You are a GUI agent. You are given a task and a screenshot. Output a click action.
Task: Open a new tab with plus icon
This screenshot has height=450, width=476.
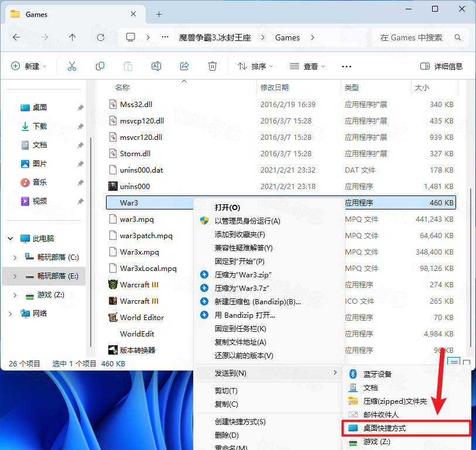pos(159,14)
